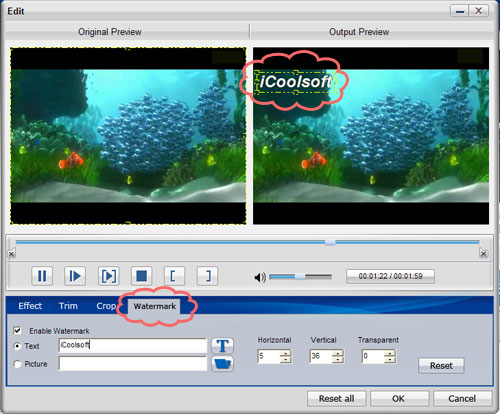Viewport: 500px width, 414px height.
Task: Click the volume slider handle
Action: click(300, 276)
